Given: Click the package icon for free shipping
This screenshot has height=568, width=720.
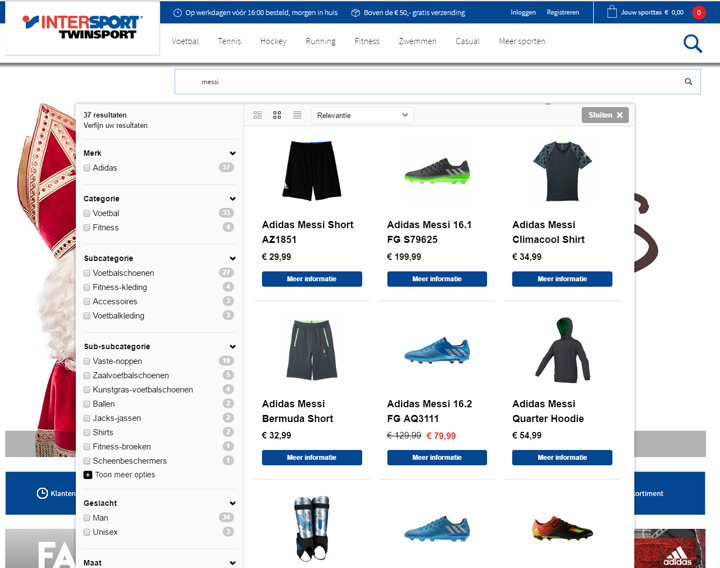Looking at the screenshot, I should tap(355, 13).
